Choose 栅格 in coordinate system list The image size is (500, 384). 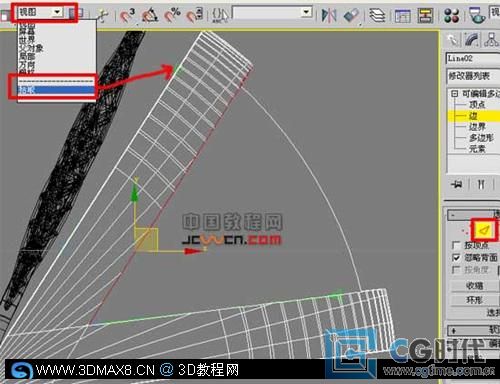click(27, 72)
